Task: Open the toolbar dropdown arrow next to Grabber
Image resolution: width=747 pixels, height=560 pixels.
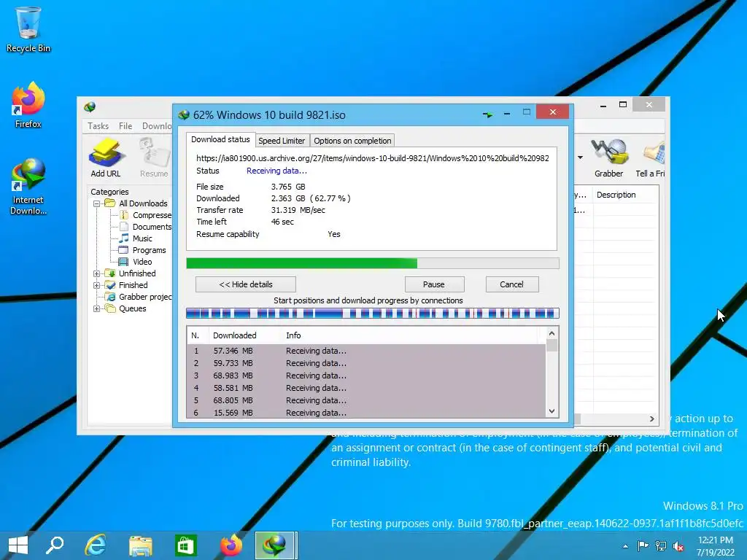Action: pyautogui.click(x=580, y=157)
